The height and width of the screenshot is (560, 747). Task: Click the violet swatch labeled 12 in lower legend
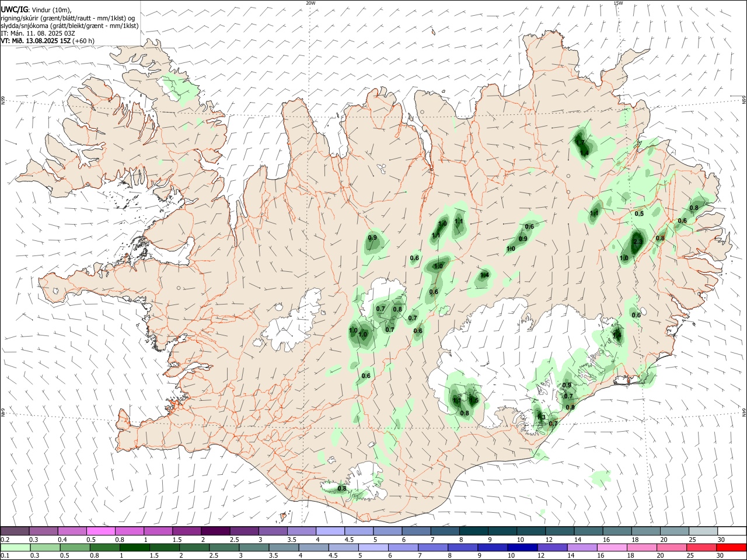coord(552,548)
